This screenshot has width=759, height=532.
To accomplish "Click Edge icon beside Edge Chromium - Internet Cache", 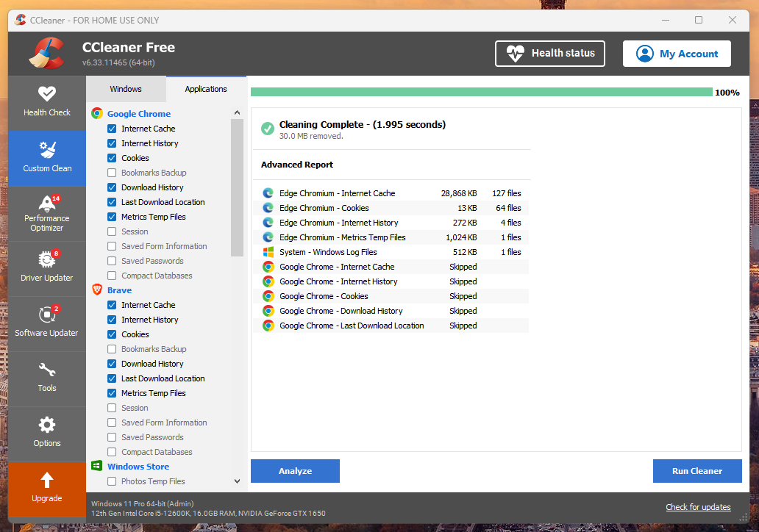I will coord(268,193).
